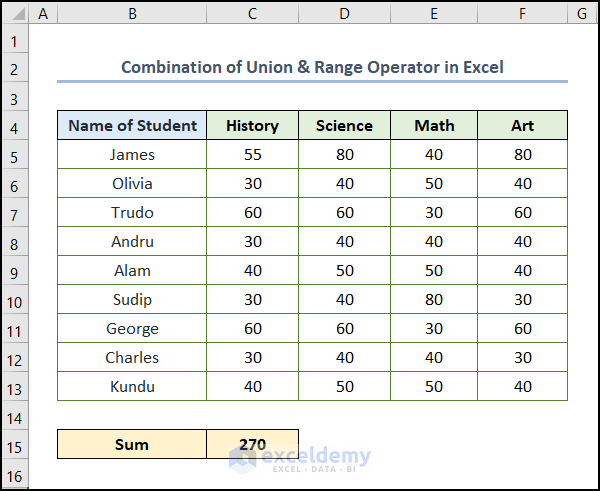The image size is (600, 491).
Task: Click James's History score of 55
Action: click(x=252, y=155)
